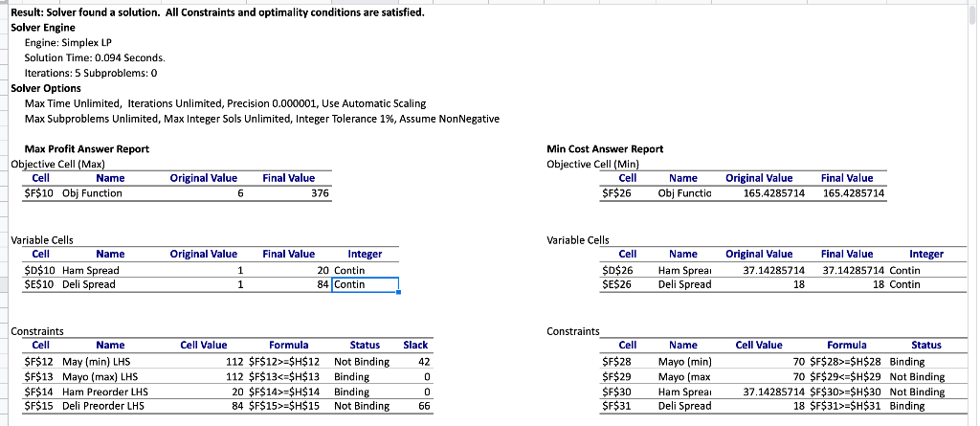Select the Min Cost final value 165.4285714
Screen dimensions: 980x426
pos(853,193)
